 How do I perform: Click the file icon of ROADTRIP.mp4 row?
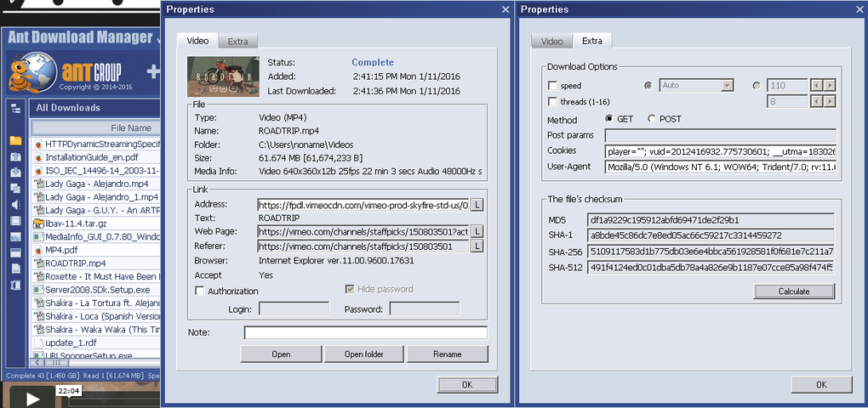click(x=38, y=263)
